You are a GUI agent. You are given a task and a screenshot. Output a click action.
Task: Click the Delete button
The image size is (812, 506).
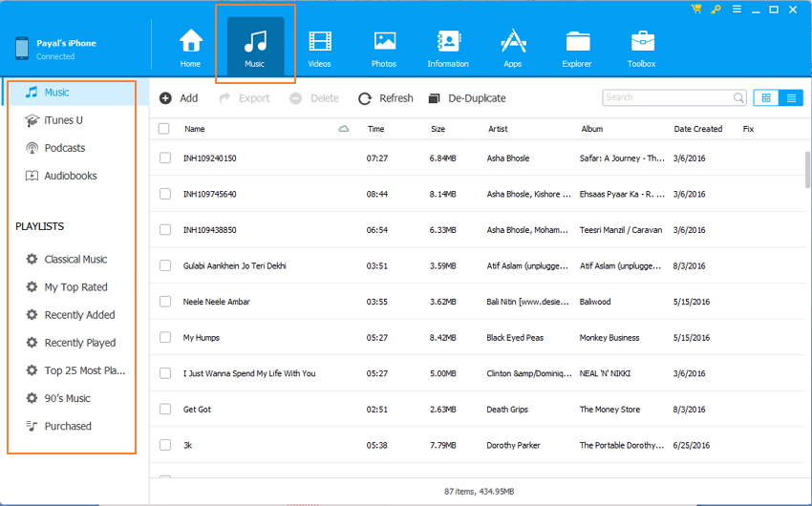[x=314, y=98]
